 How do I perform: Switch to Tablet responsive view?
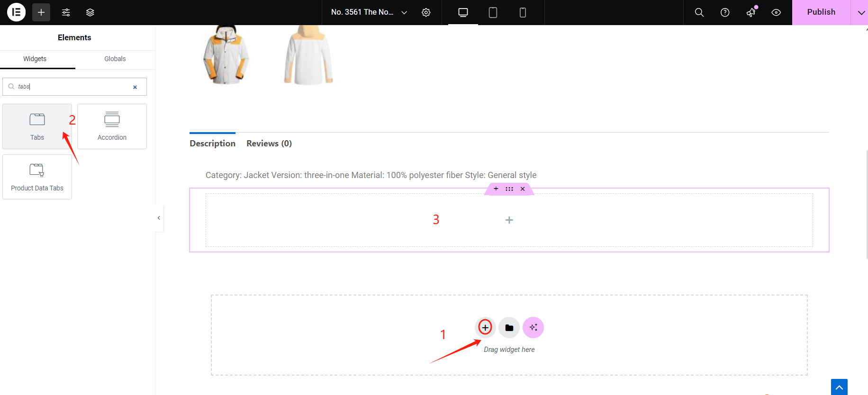click(493, 12)
